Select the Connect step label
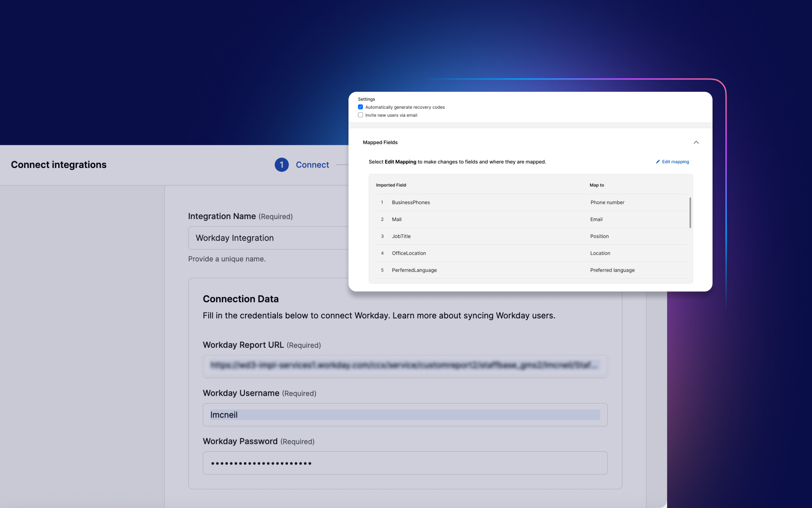 (312, 165)
